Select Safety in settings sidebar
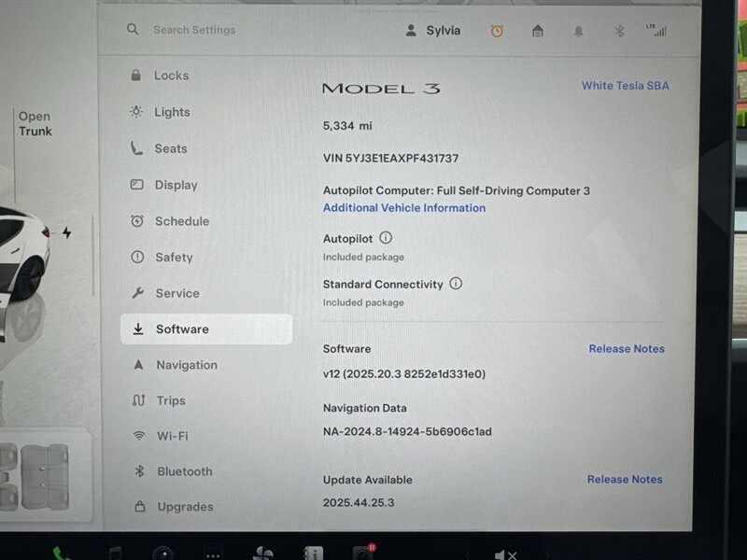Screen dimensions: 747x560 174,257
